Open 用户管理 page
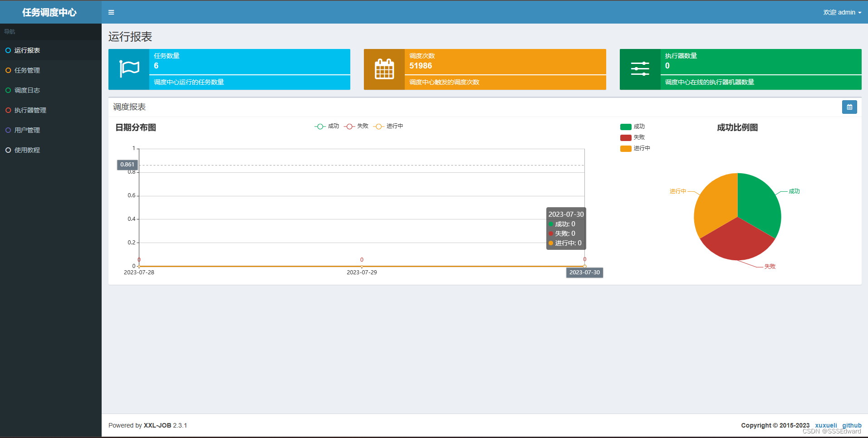The image size is (868, 438). [51, 130]
